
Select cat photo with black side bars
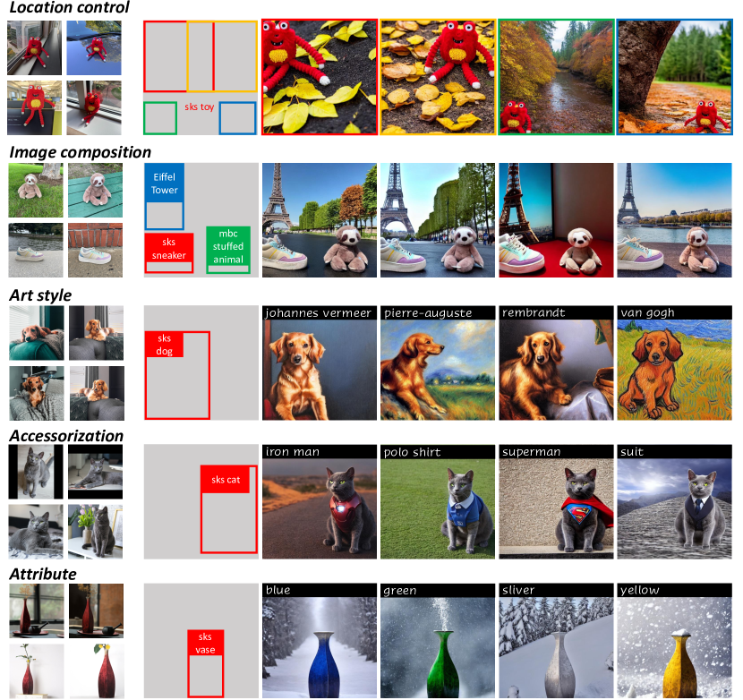tap(36, 472)
